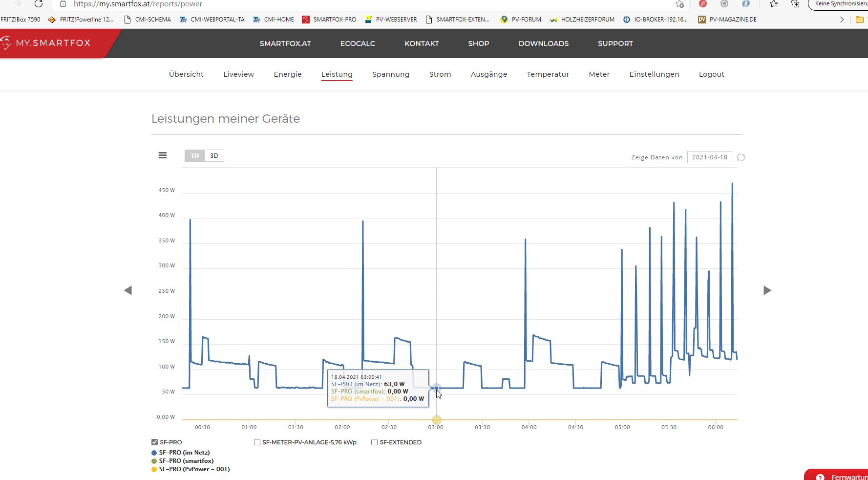The height and width of the screenshot is (480, 868).
Task: Open the favorites list icon
Action: 774,4
